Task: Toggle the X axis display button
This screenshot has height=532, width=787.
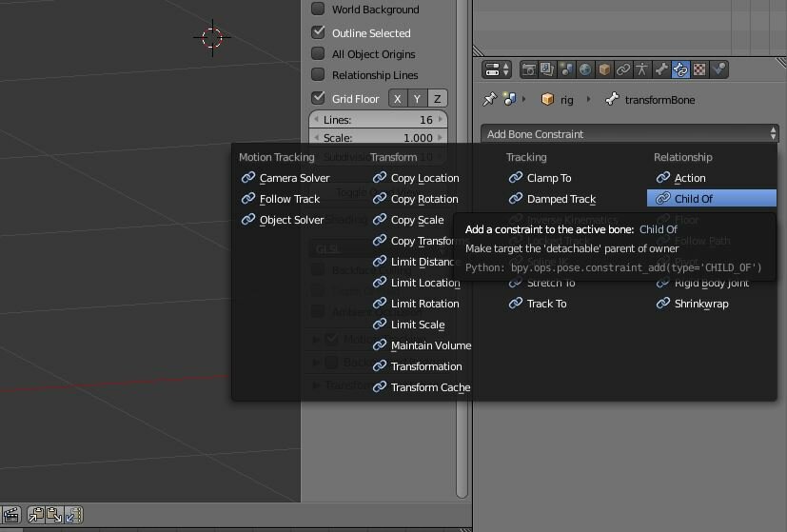Action: [x=398, y=99]
